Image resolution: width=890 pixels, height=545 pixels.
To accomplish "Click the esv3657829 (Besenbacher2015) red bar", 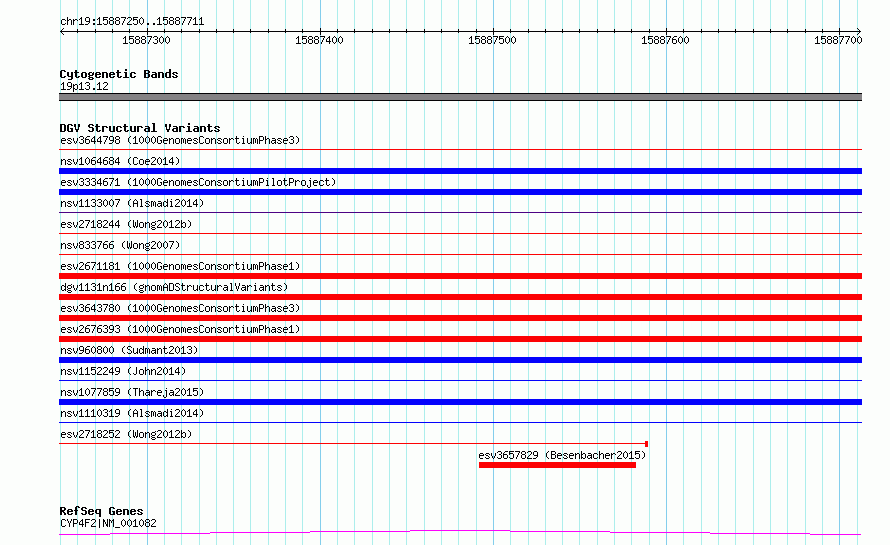I will click(557, 465).
